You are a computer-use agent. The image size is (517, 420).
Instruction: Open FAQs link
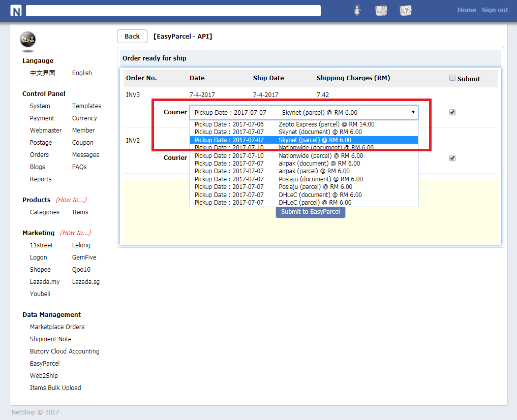pos(79,167)
